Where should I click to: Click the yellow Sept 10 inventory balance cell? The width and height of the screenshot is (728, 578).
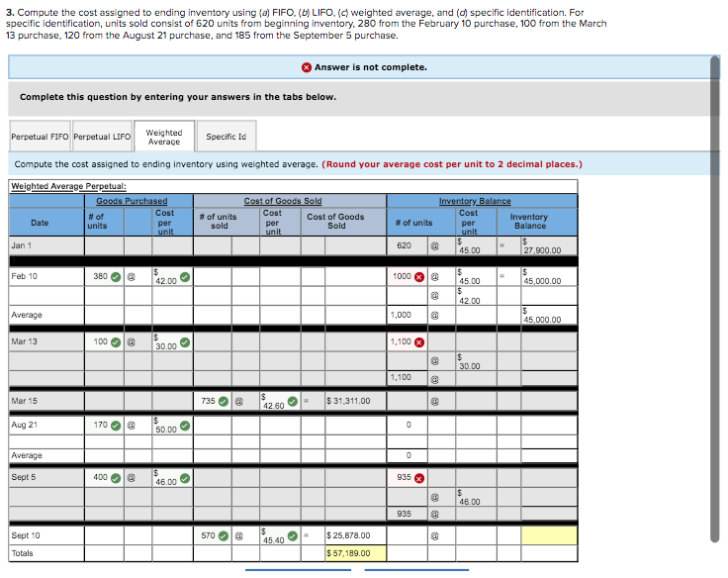click(x=549, y=535)
